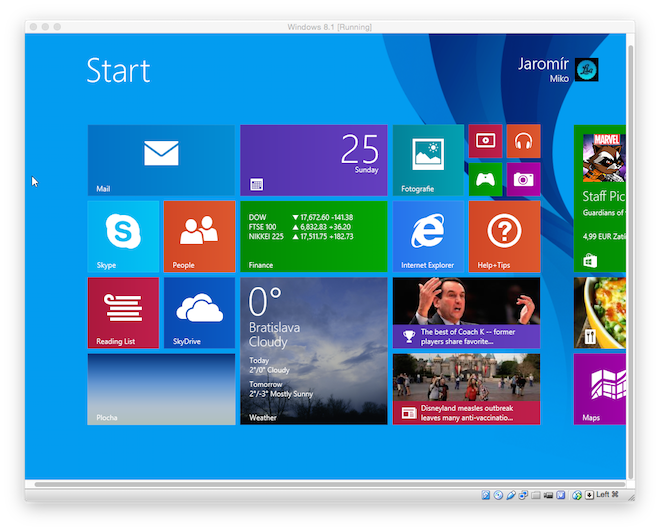Open the Maps tile
Screen dimensions: 660x531
pyautogui.click(x=600, y=389)
